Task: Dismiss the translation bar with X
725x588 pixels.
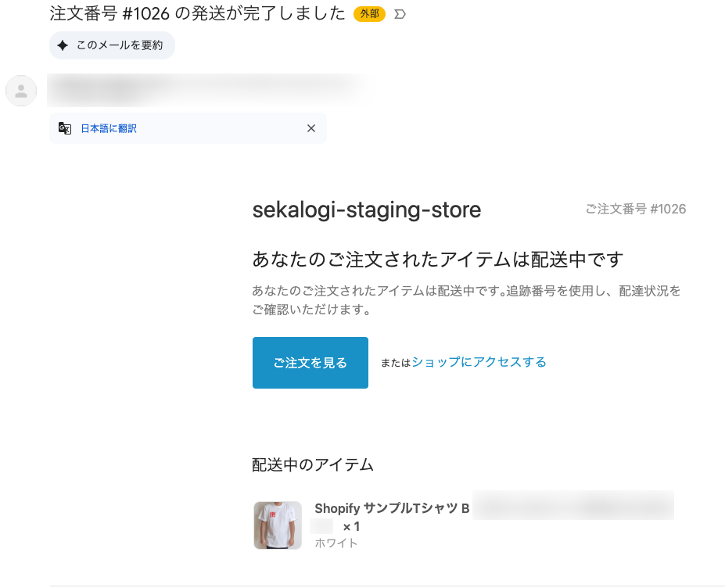Action: pyautogui.click(x=311, y=128)
